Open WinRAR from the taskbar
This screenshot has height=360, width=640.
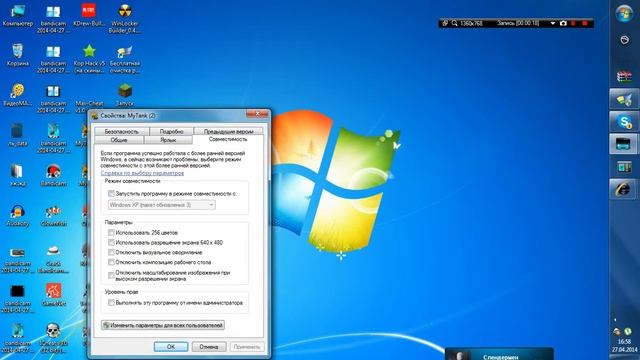click(624, 76)
